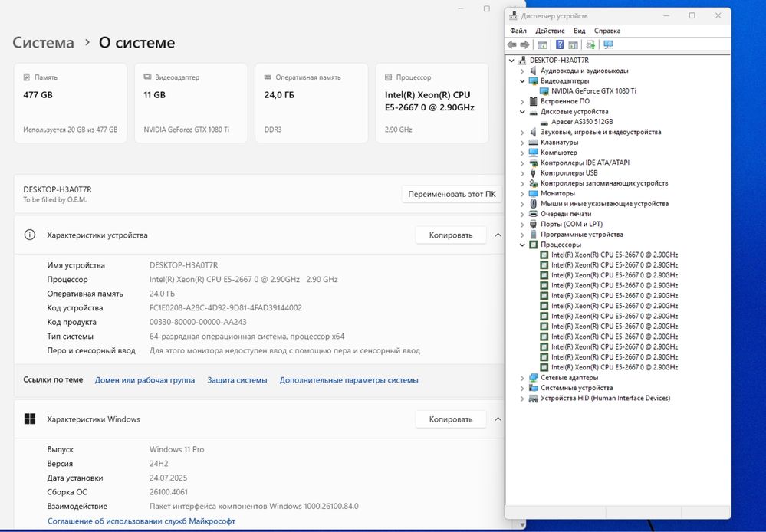This screenshot has width=766, height=532.
Task: Click the Выпуск value Windows 11 Pro
Action: (x=177, y=449)
